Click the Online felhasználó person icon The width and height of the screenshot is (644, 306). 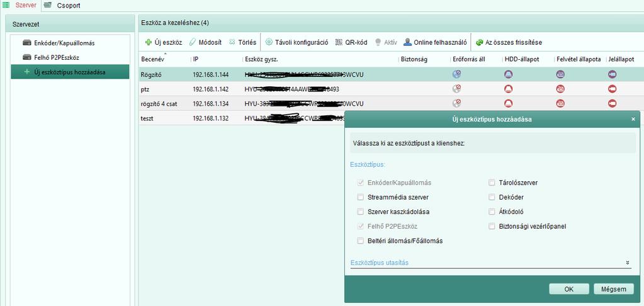(407, 42)
